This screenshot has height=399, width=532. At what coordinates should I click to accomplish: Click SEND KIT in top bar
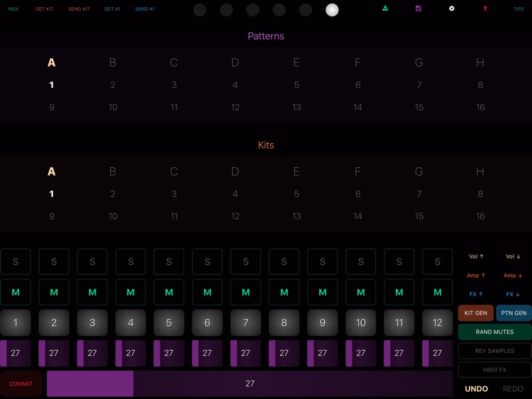(x=79, y=9)
